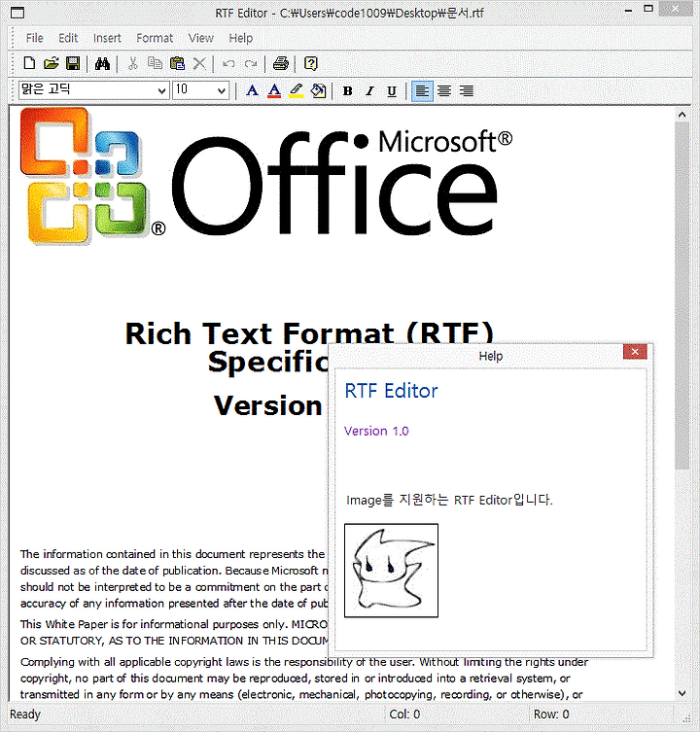Open help via question mark icon
The image size is (700, 732).
[x=310, y=63]
